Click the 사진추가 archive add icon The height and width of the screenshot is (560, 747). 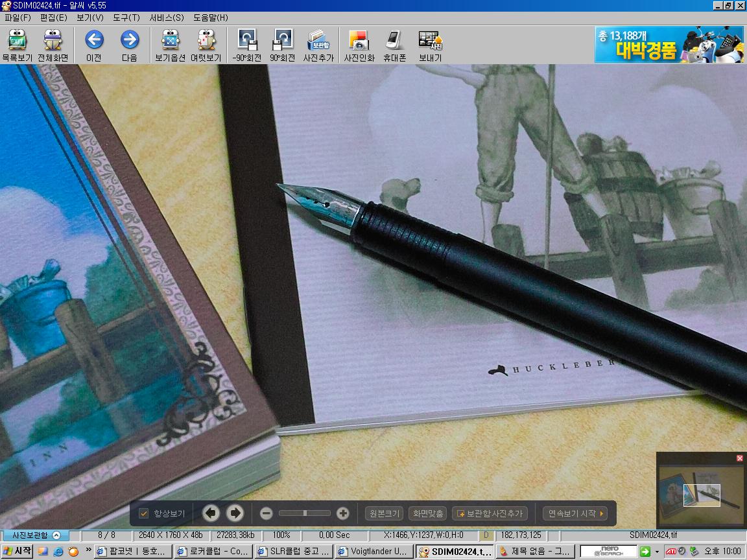coord(318,45)
